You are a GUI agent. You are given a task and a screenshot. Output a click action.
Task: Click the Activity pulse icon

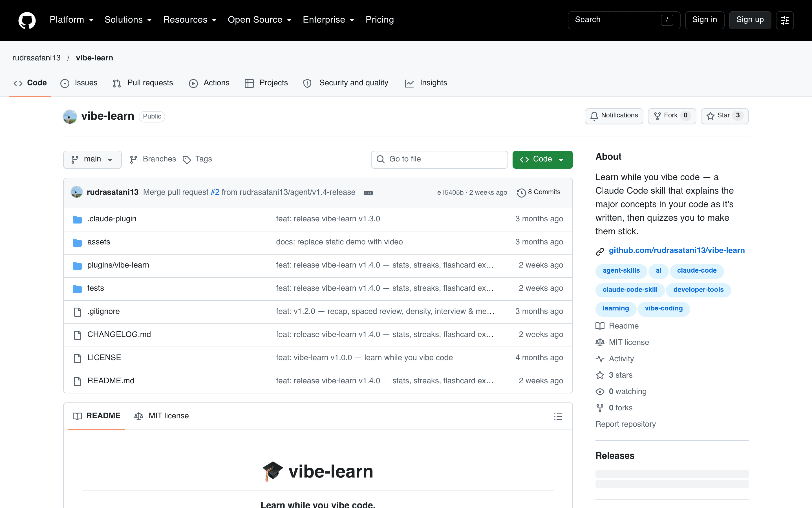[x=600, y=359]
